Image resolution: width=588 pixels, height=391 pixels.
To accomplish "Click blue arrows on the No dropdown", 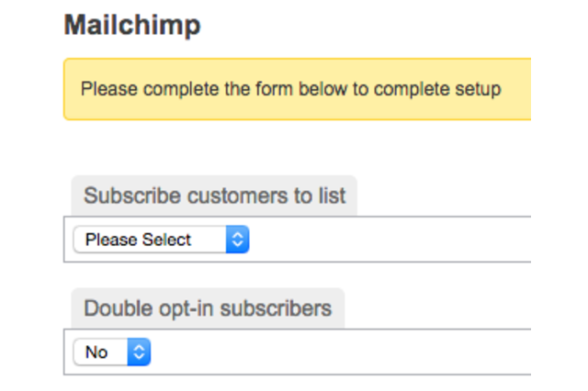I will (139, 352).
